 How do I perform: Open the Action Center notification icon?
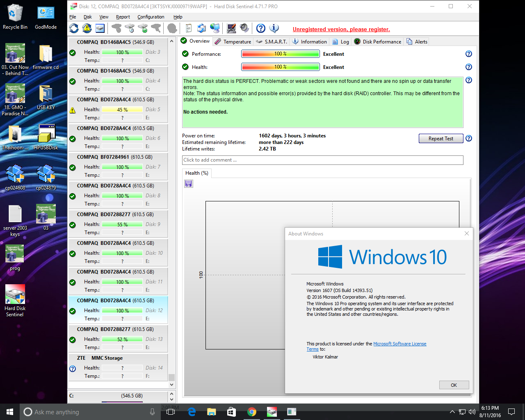(511, 412)
